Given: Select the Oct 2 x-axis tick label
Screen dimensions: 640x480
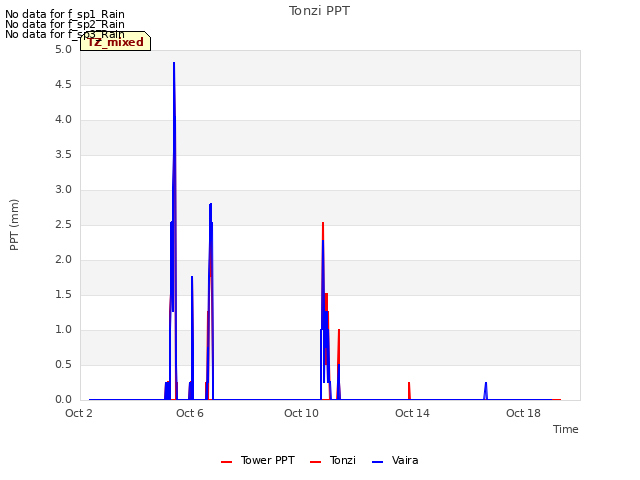Looking at the screenshot, I should [79, 413].
